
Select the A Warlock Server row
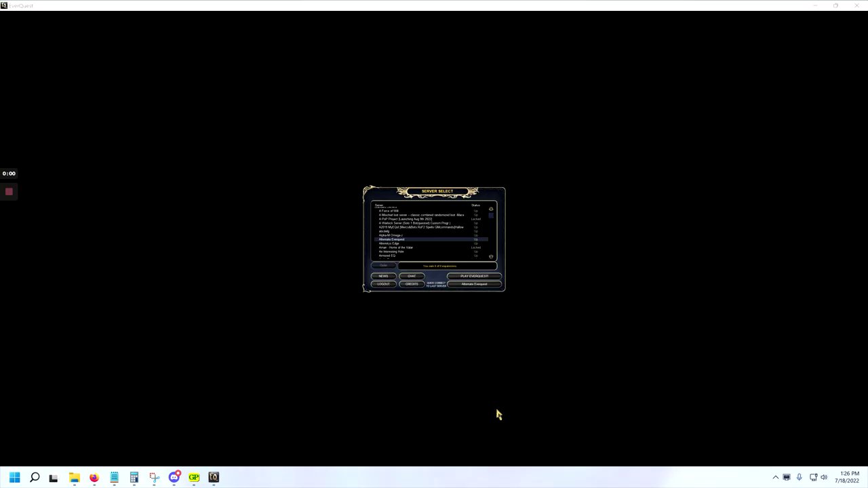pos(431,223)
